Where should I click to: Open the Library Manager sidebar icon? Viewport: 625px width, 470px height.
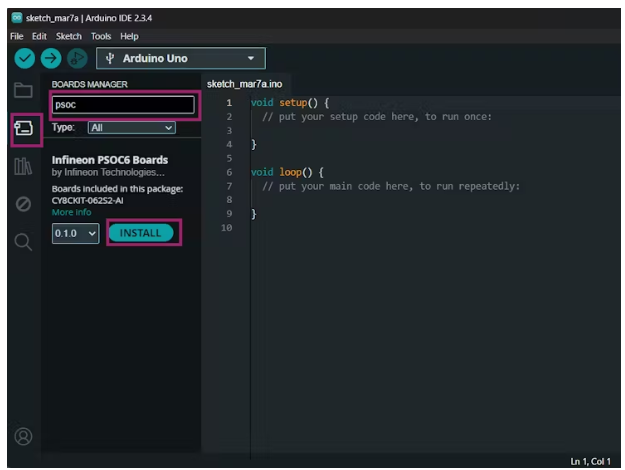click(23, 166)
